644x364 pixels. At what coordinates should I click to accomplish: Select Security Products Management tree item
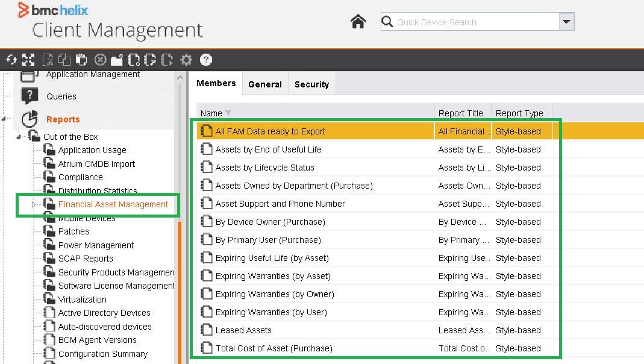(x=116, y=272)
